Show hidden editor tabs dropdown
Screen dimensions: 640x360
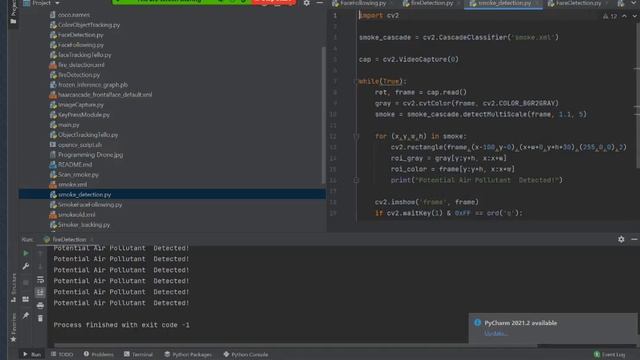coord(634,3)
